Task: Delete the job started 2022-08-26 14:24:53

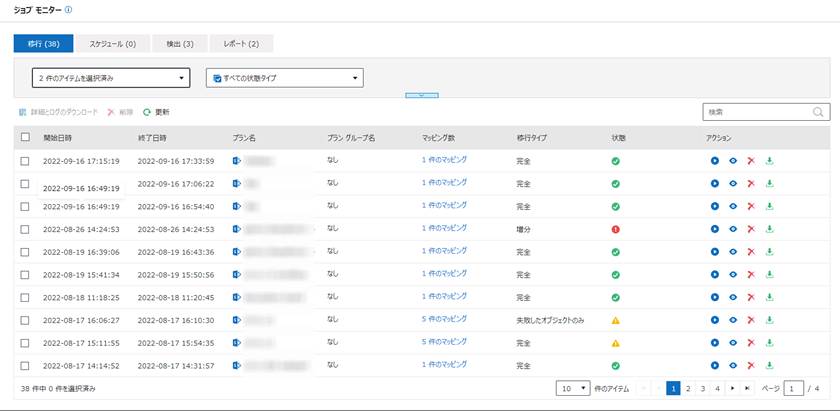Action: click(751, 229)
